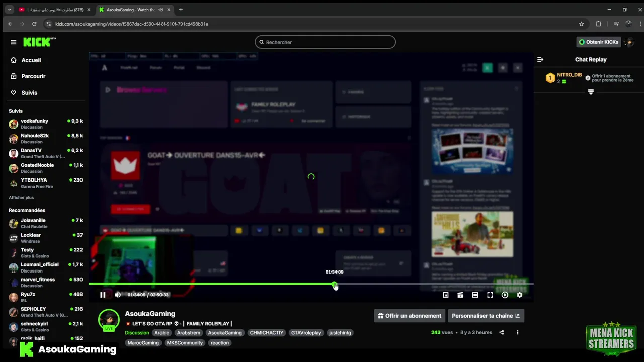
Task: Collapse the Chat Replay panel
Action: tap(540, 59)
